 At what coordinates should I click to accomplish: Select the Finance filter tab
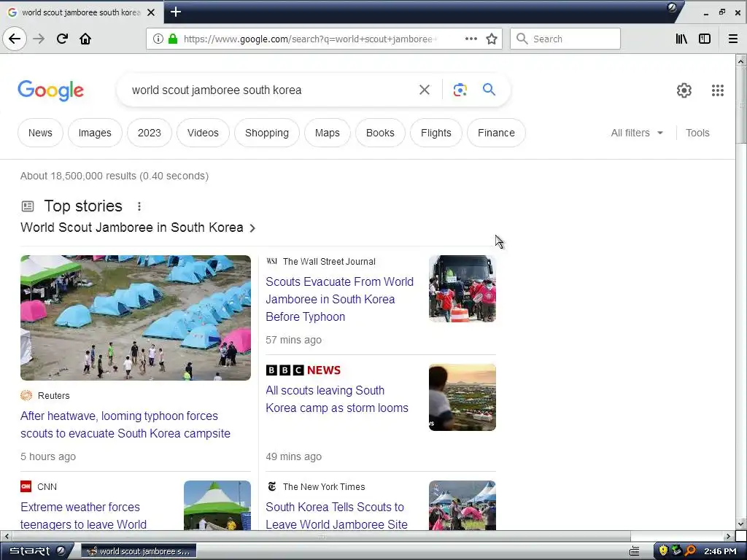click(496, 133)
